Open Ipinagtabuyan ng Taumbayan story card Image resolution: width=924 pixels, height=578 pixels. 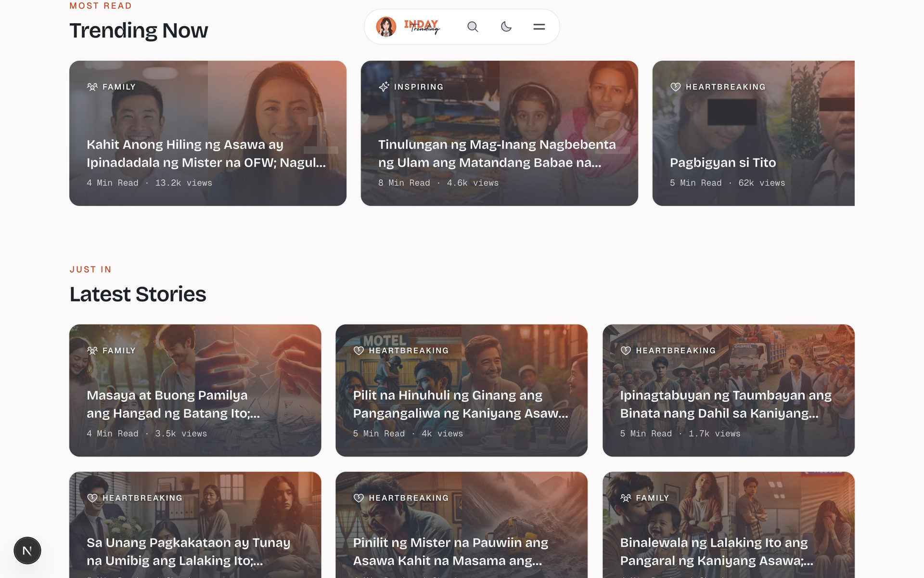[729, 391]
